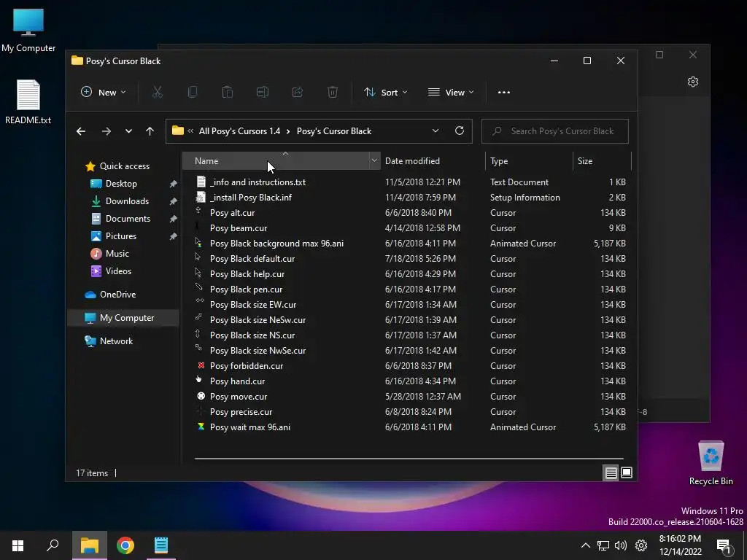Open the Sort dropdown menu
The image size is (747, 560).
click(x=385, y=93)
